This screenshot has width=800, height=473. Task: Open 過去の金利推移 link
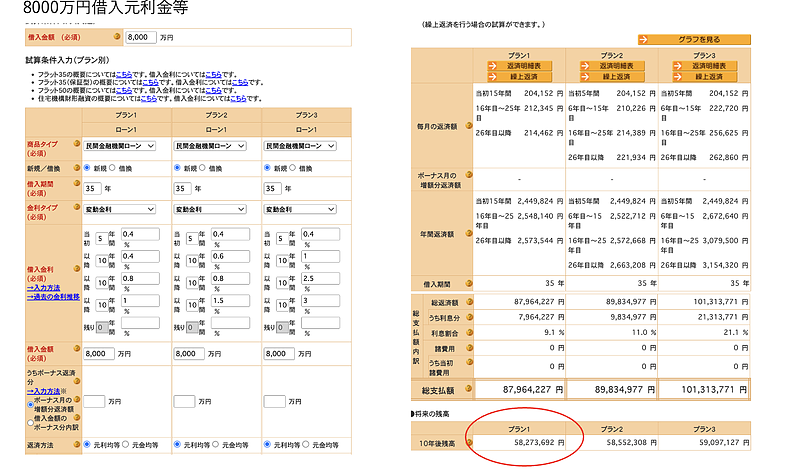pos(54,297)
